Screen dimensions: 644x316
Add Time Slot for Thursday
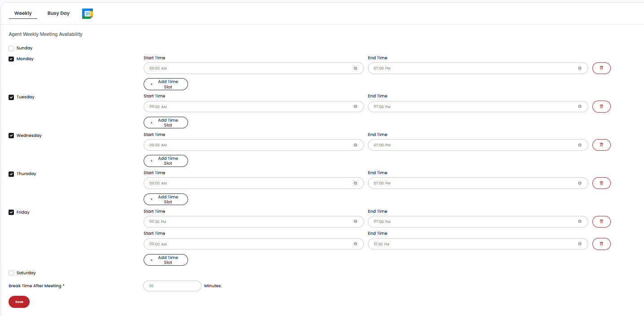point(166,199)
